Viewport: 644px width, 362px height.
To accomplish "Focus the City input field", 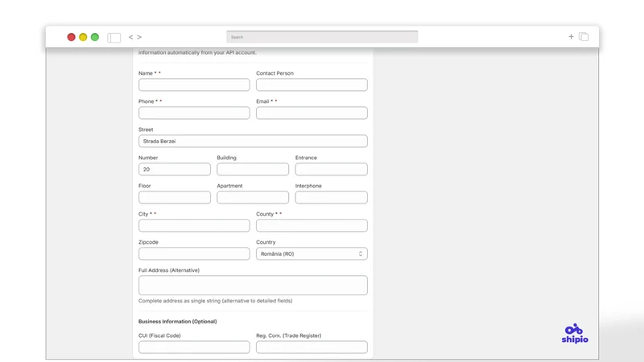I will [x=194, y=225].
